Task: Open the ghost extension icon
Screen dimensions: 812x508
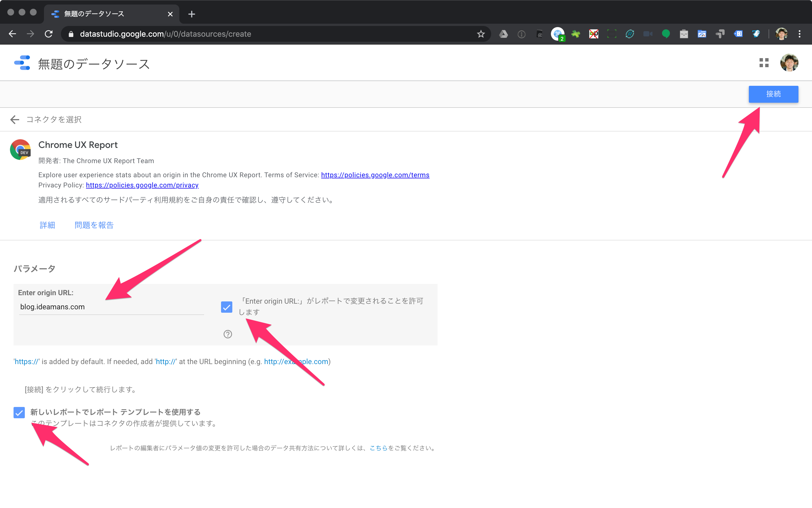Action: tap(756, 34)
